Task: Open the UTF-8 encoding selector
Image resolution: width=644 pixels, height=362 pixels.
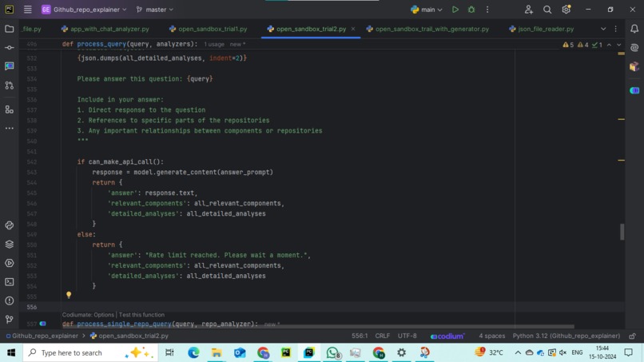Action: coord(407,336)
